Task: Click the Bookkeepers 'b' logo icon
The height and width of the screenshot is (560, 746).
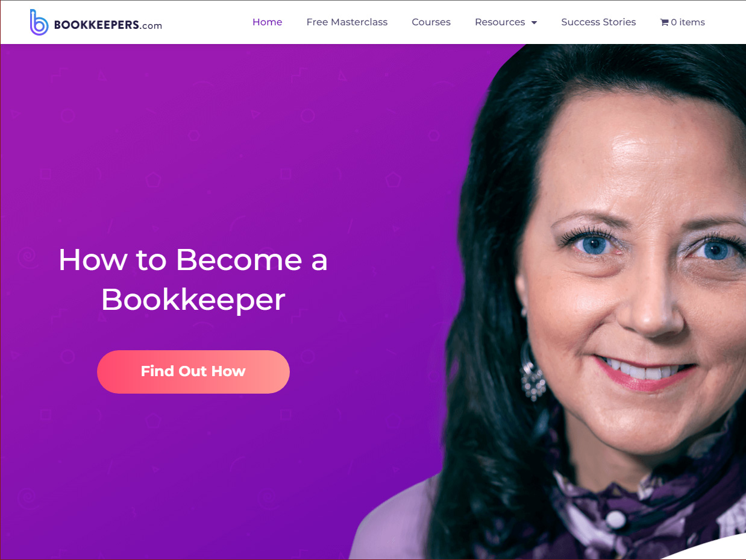Action: click(x=39, y=22)
